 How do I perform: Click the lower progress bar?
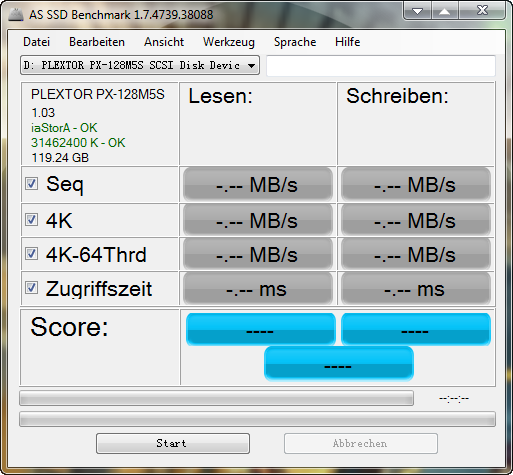[257, 419]
